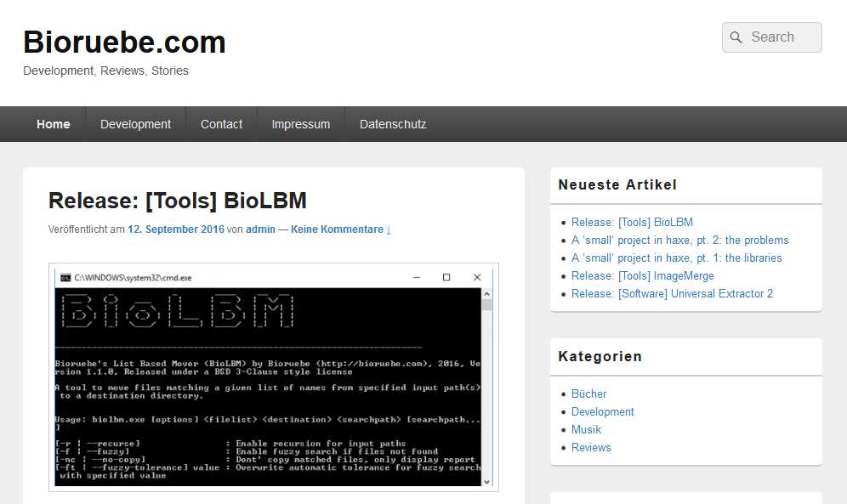This screenshot has width=847, height=504.
Task: Click the BioLBM cmd screenshot thumbnail
Action: point(273,377)
